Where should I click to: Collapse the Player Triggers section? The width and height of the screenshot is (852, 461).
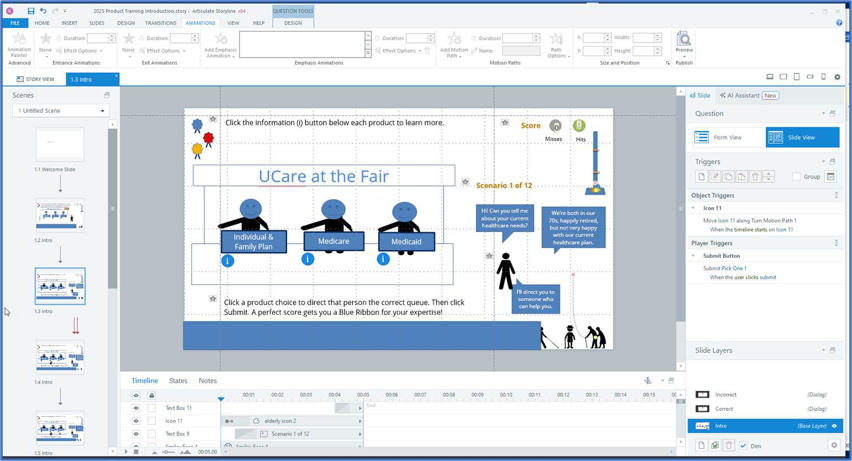tap(836, 243)
